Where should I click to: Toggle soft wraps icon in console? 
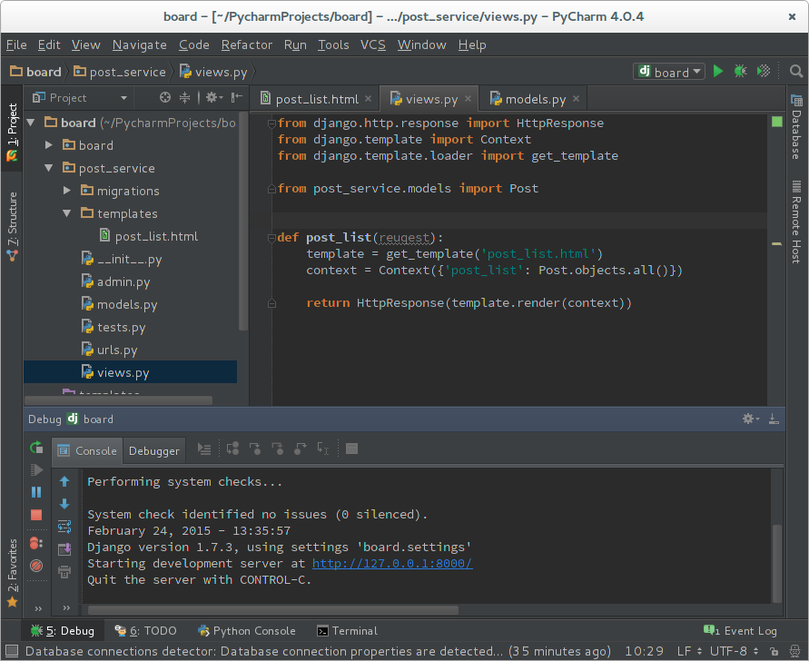point(64,527)
